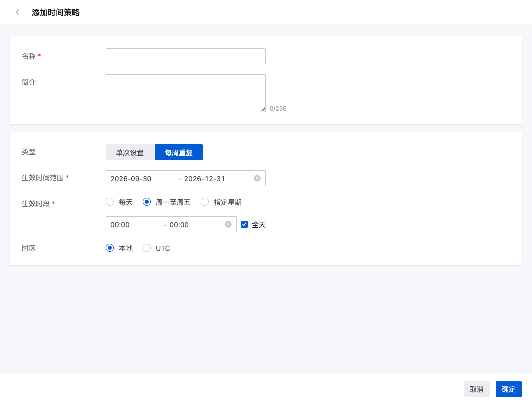Switch type to 单次设置 tab
Image resolution: width=532 pixels, height=405 pixels.
(130, 152)
